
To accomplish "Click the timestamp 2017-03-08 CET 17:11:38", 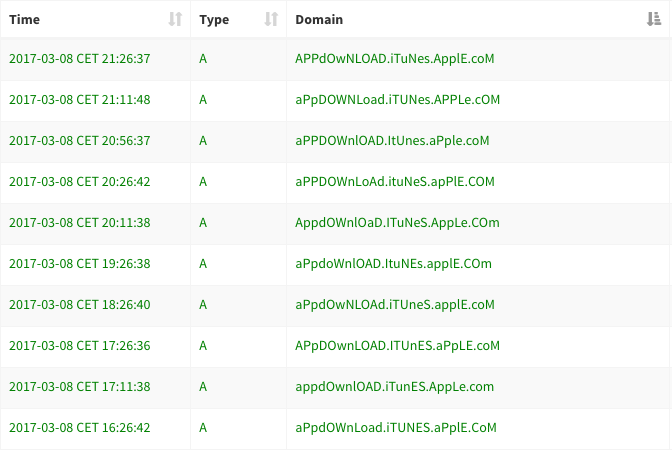I will pyautogui.click(x=80, y=387).
